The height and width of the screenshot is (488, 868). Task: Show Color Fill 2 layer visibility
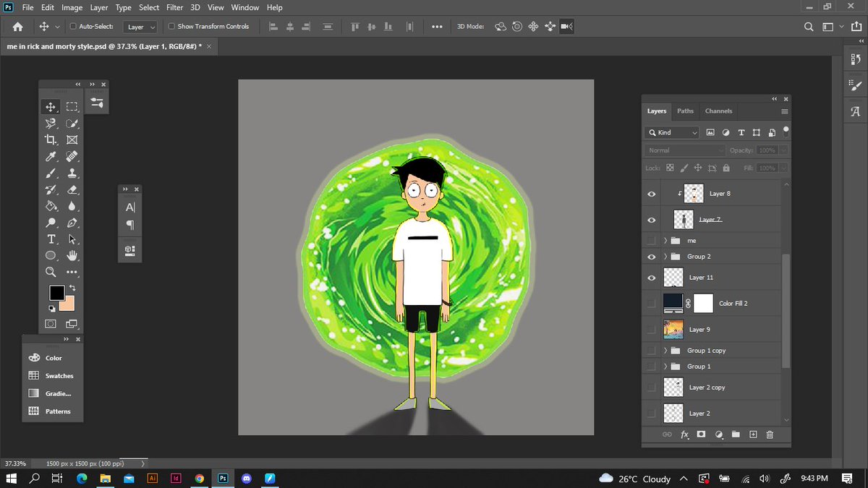652,304
